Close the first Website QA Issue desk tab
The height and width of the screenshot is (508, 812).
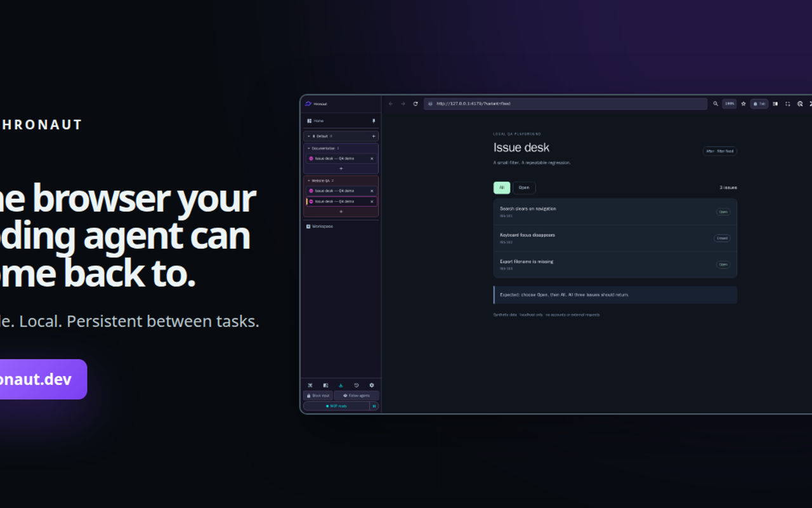372,190
